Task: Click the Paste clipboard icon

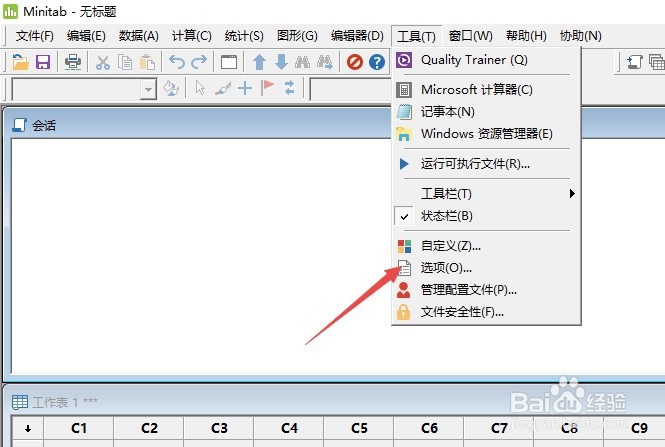Action: point(147,62)
